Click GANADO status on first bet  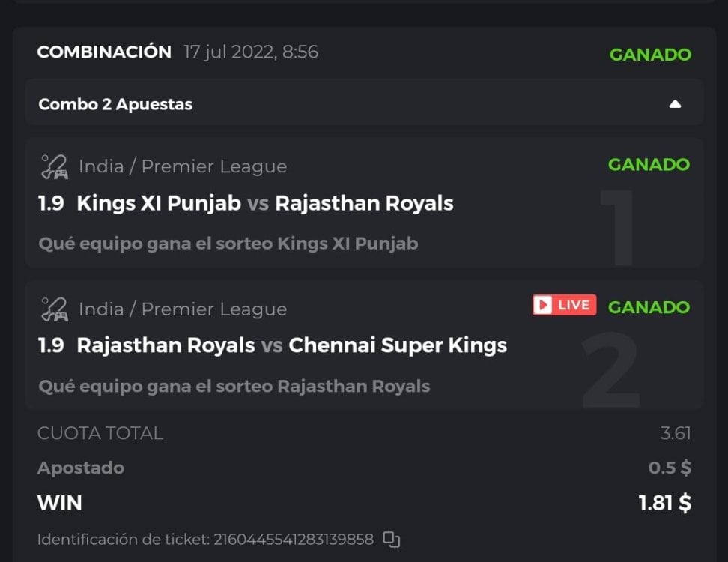click(x=649, y=165)
